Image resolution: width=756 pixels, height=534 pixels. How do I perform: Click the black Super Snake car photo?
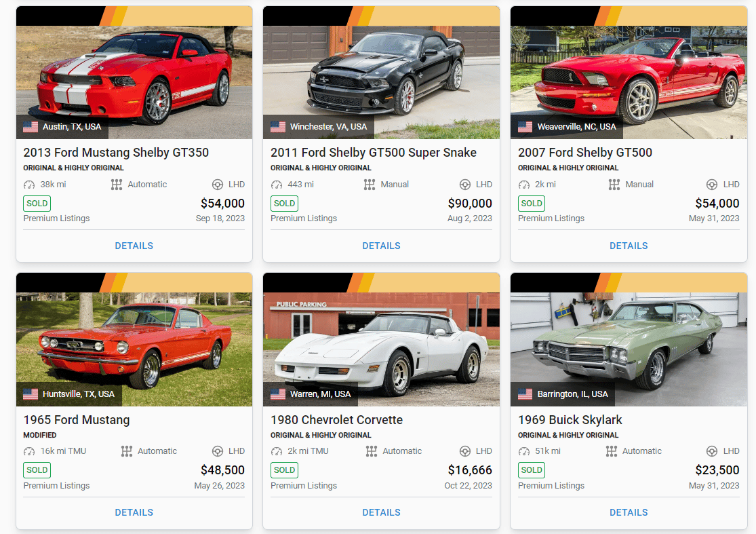pos(381,82)
